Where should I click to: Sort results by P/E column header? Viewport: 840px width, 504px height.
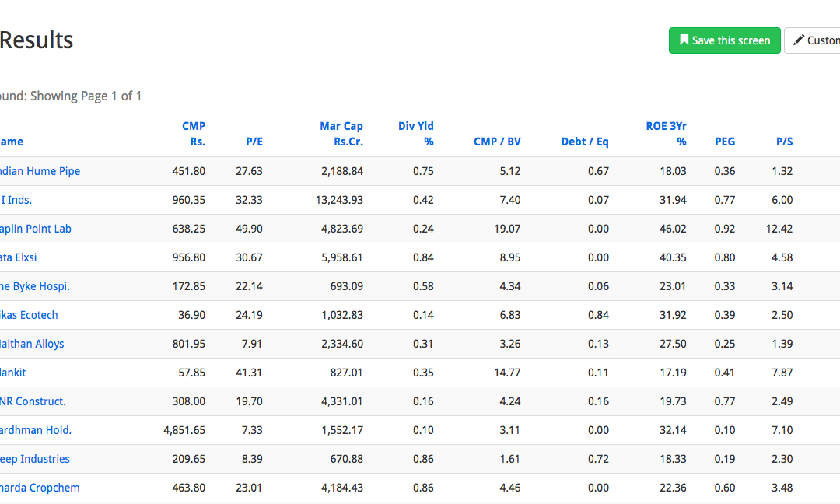254,142
